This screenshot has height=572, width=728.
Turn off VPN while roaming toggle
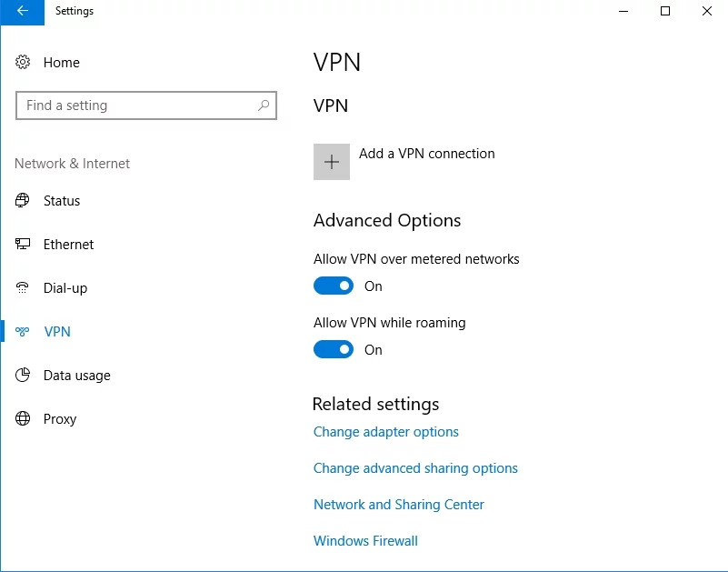[x=334, y=350]
